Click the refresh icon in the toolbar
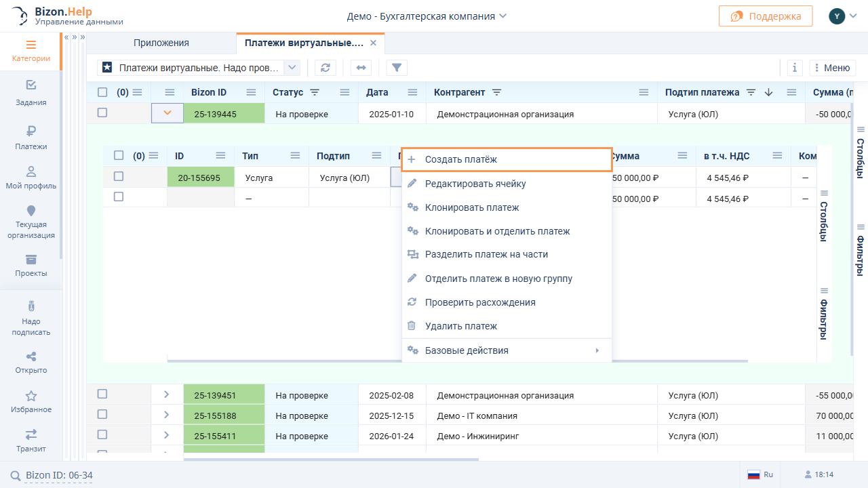868x488 pixels. (325, 68)
